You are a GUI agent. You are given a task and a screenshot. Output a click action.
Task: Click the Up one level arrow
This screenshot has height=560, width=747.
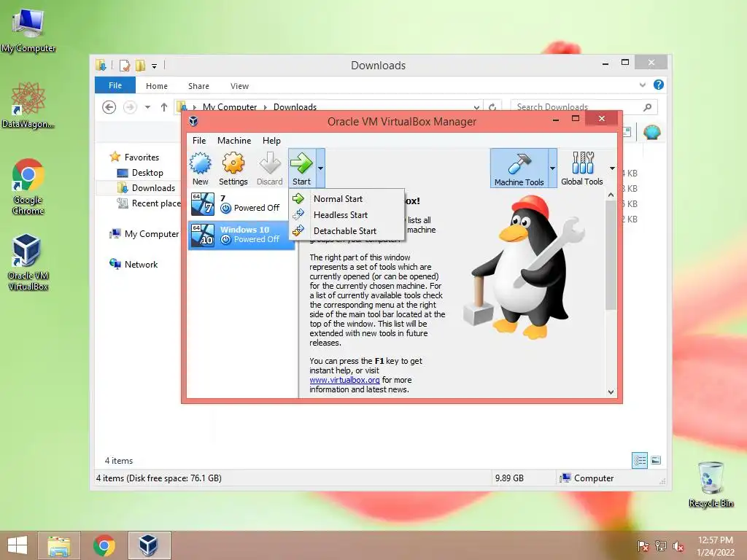[x=164, y=107]
